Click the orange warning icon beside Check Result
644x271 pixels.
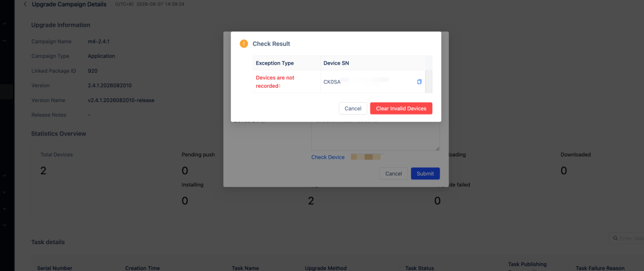coord(244,44)
